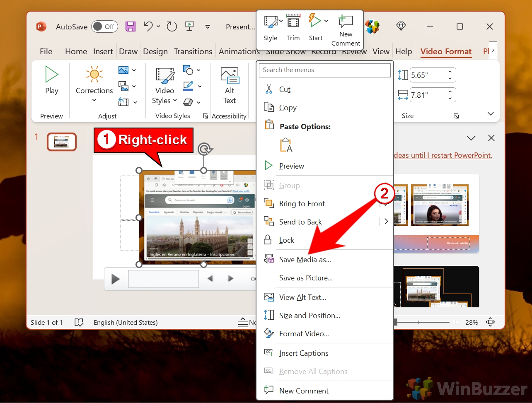This screenshot has width=532, height=403.
Task: Click the Style button in mini toolbar
Action: click(270, 28)
